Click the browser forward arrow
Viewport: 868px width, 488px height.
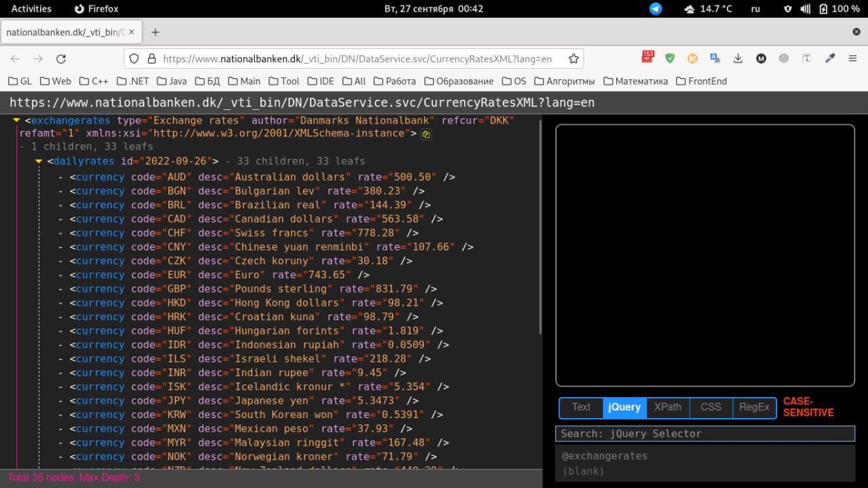click(38, 59)
